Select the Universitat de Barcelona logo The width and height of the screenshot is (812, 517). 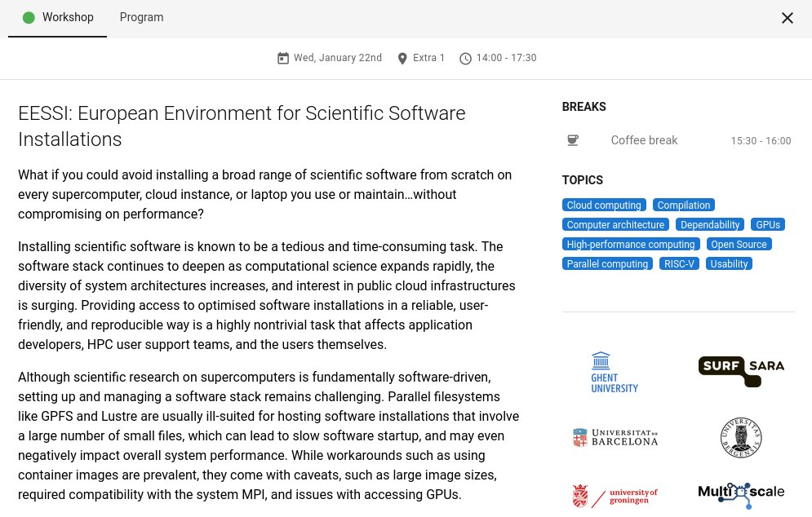615,437
